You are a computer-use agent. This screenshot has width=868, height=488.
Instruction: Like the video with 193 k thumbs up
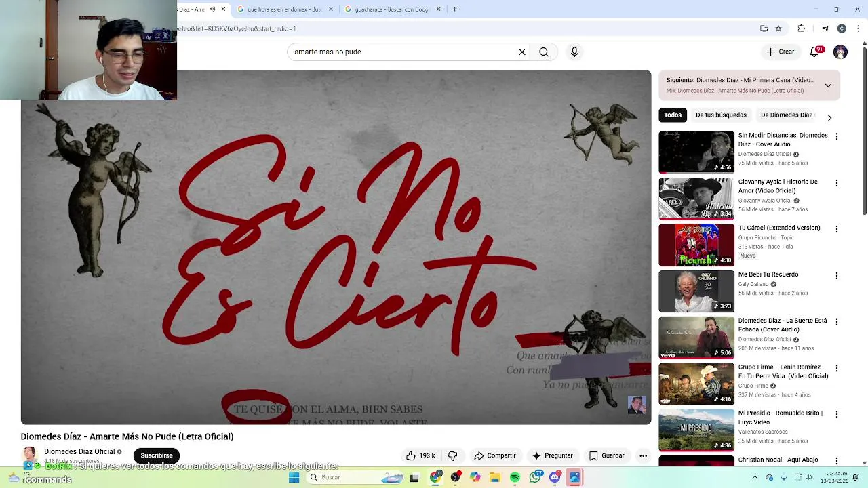(x=420, y=455)
